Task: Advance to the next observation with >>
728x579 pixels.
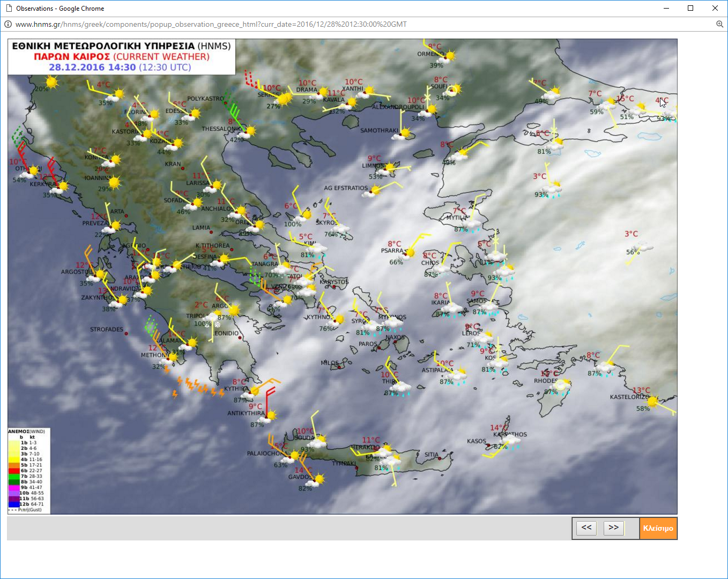Action: tap(614, 528)
